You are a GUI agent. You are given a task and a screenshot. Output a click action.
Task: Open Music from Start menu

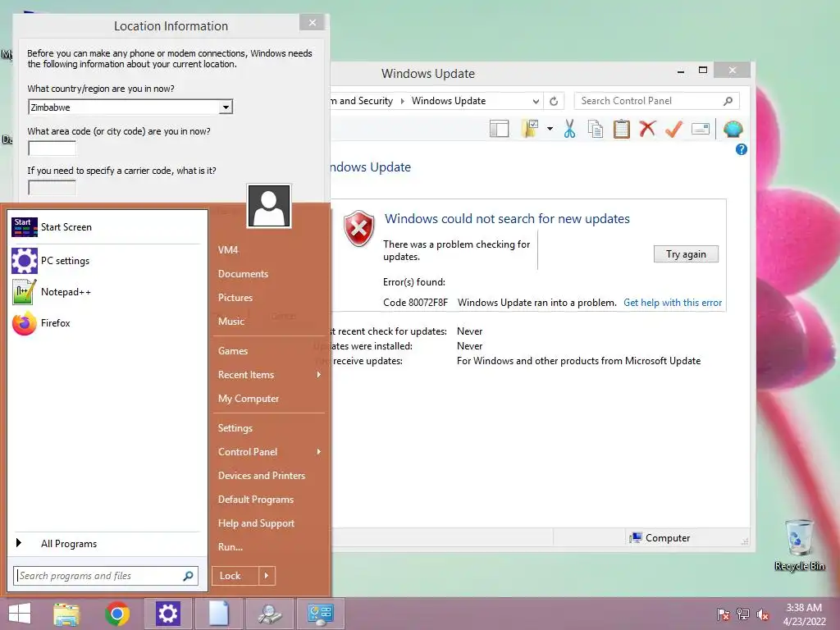[x=231, y=322]
